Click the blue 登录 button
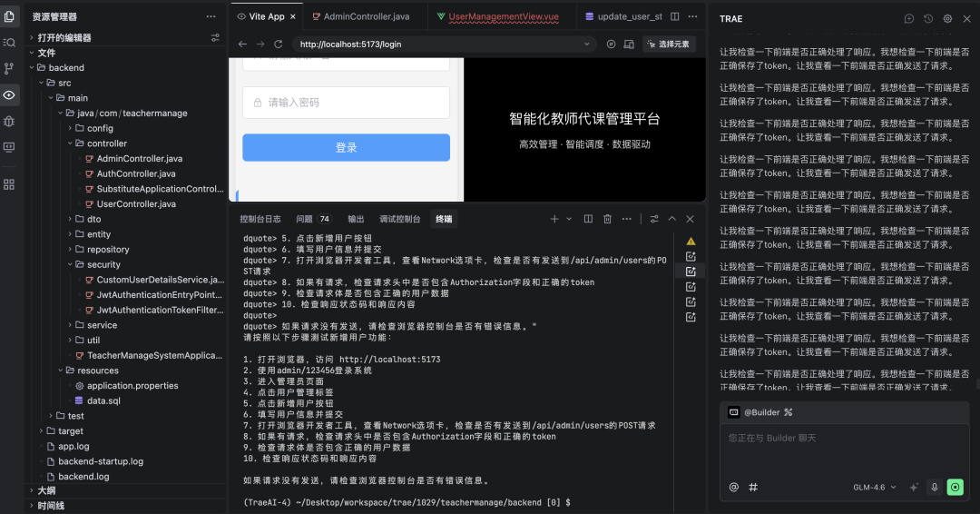 [347, 148]
